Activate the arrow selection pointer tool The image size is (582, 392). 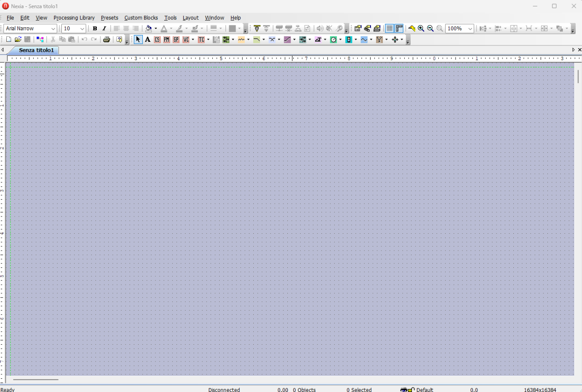[x=138, y=40]
